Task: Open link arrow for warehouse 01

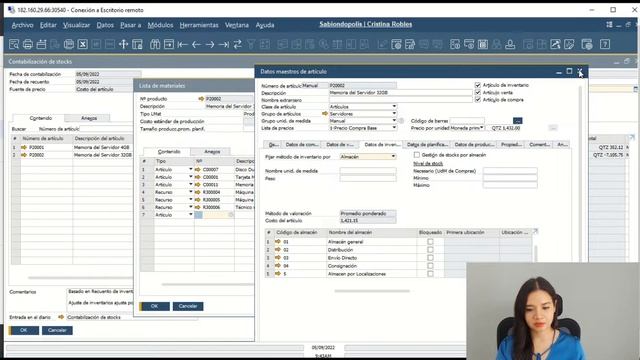Action: click(278, 242)
